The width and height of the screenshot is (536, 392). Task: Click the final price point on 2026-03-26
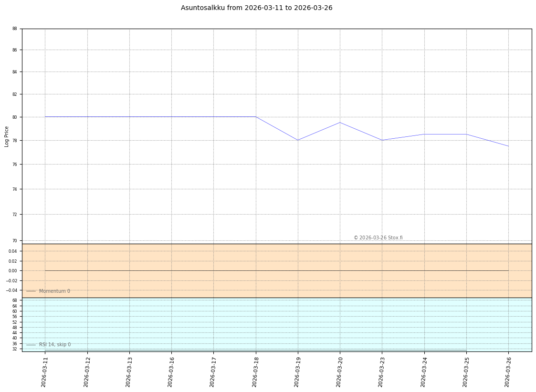coord(508,146)
